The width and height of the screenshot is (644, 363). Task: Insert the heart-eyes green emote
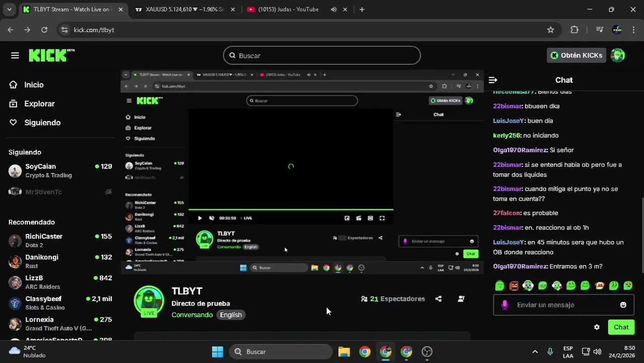tap(628, 286)
